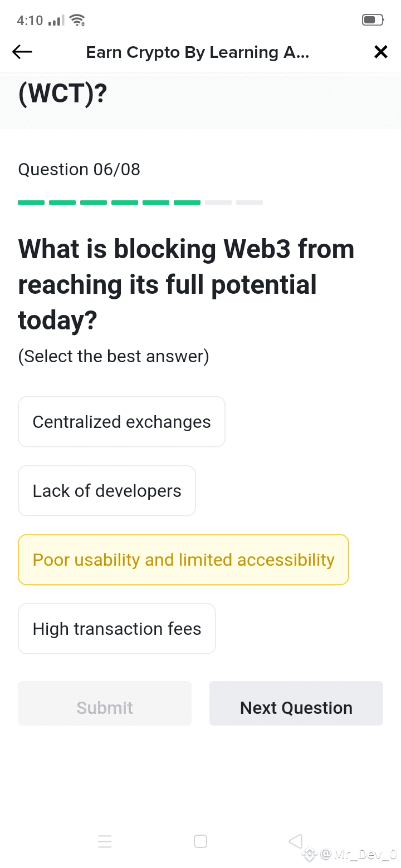The image size is (401, 868).
Task: Select the Centralized exchanges answer
Action: pyautogui.click(x=121, y=422)
